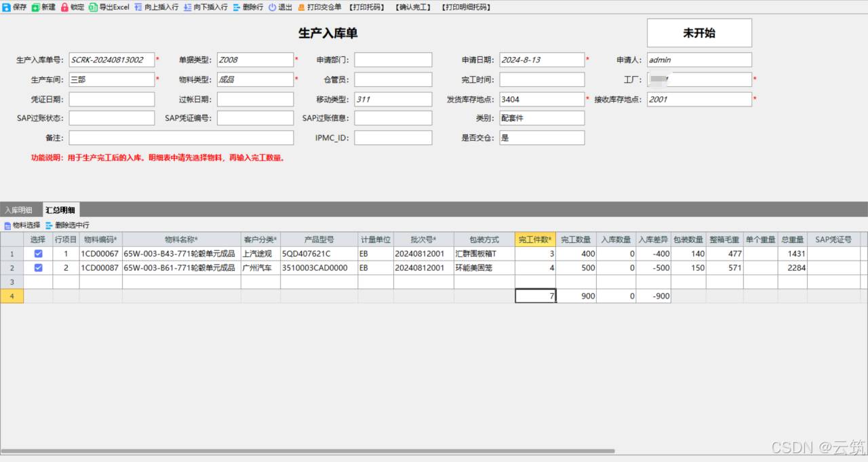Viewport: 868px width, 462px height.
Task: Lock the document using 锁定
Action: (x=73, y=7)
